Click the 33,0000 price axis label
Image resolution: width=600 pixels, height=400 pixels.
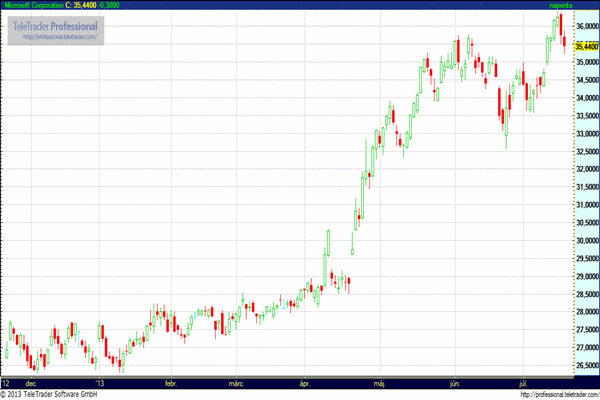(x=586, y=134)
